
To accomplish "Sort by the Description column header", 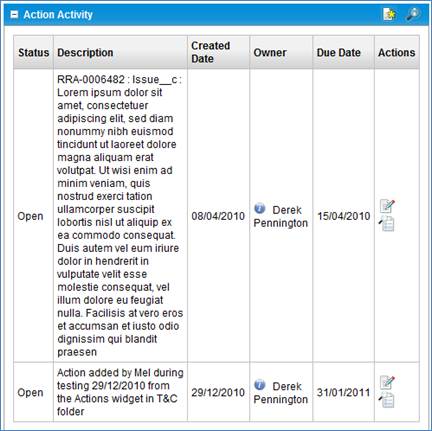I will pyautogui.click(x=85, y=53).
